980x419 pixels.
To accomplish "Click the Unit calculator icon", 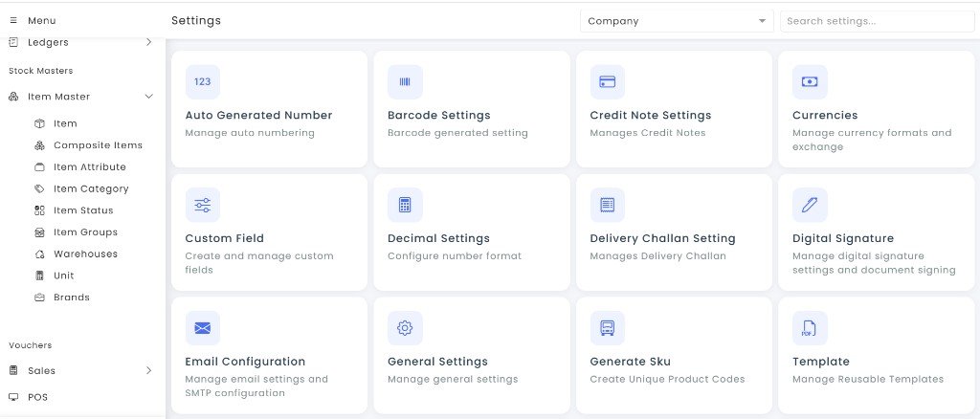I will pos(39,276).
